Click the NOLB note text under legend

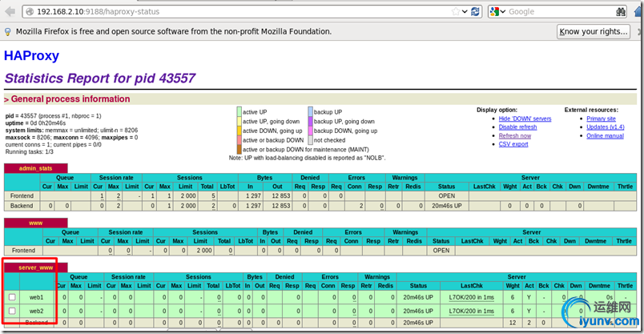(x=308, y=158)
